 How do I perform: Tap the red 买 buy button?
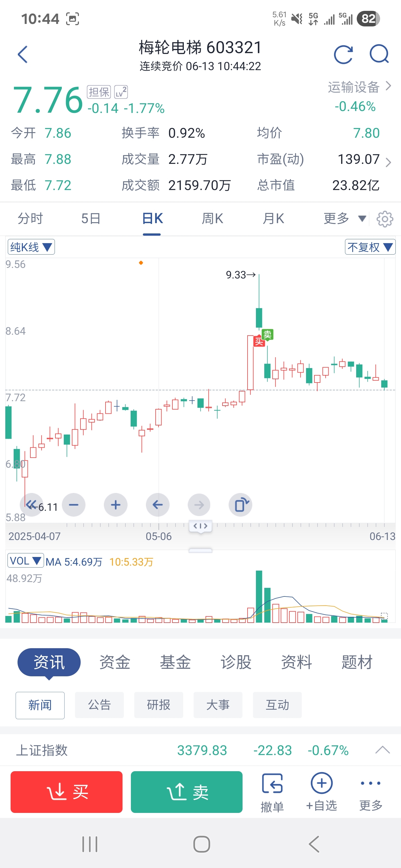pos(67,792)
